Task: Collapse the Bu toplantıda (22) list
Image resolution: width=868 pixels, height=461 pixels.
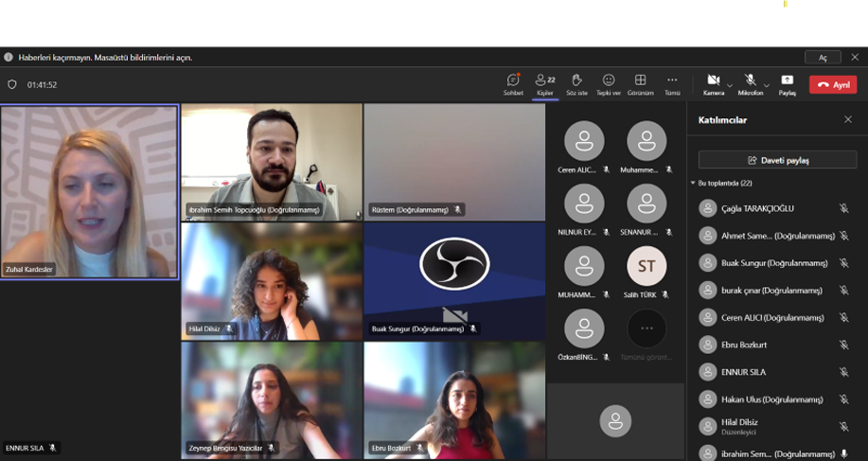Action: coord(693,183)
